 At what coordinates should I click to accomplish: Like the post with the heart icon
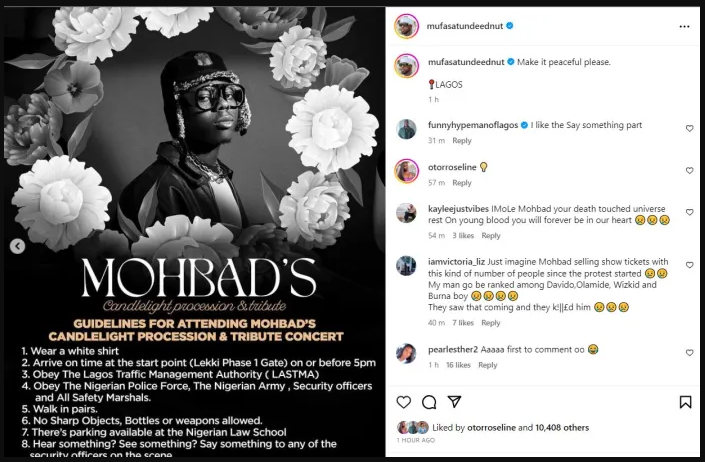404,402
